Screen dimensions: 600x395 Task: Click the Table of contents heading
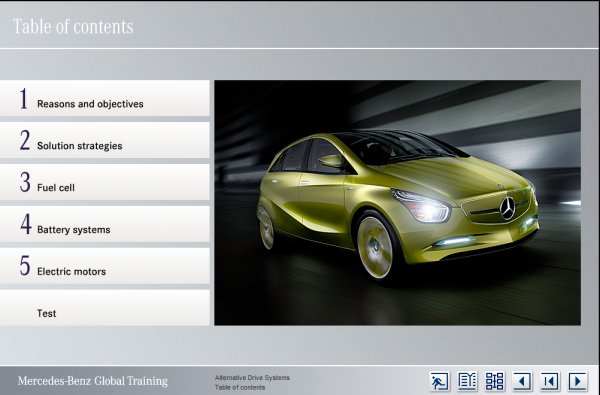(x=73, y=27)
